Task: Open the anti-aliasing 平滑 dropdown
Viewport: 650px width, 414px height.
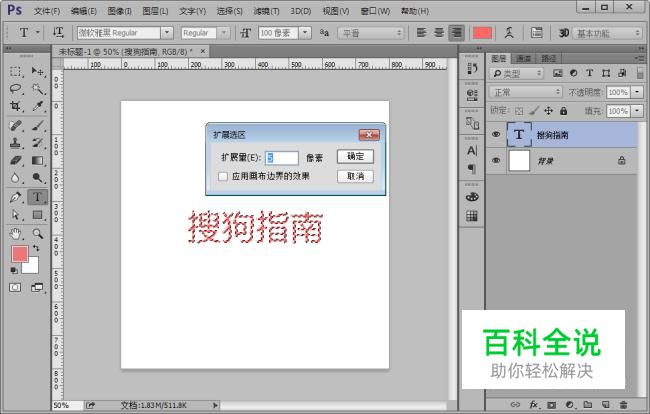Action: click(370, 33)
